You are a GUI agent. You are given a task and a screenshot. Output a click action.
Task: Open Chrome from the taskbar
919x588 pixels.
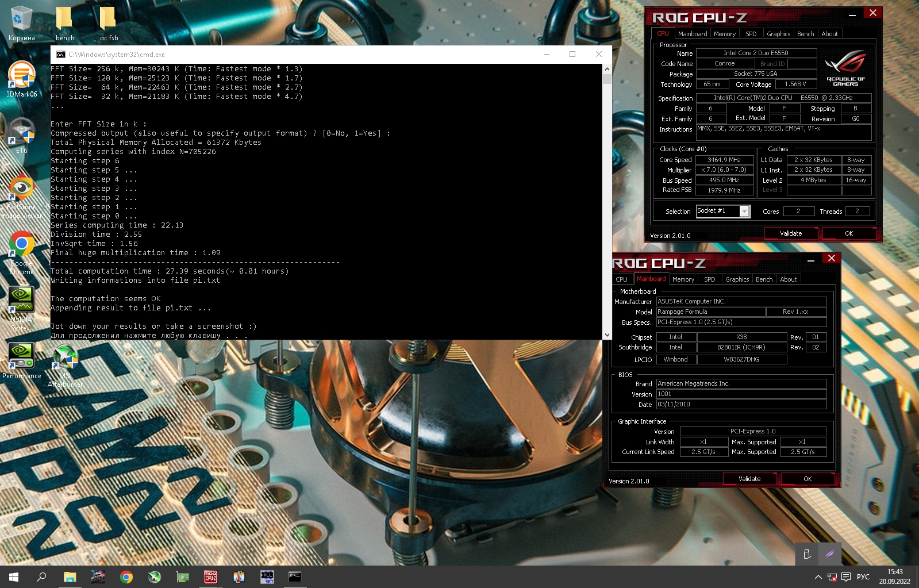coord(126,577)
